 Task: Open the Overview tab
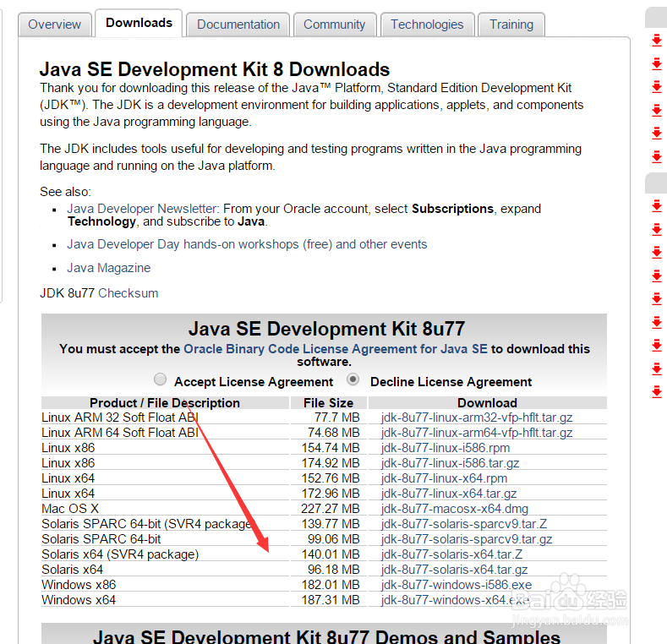55,25
